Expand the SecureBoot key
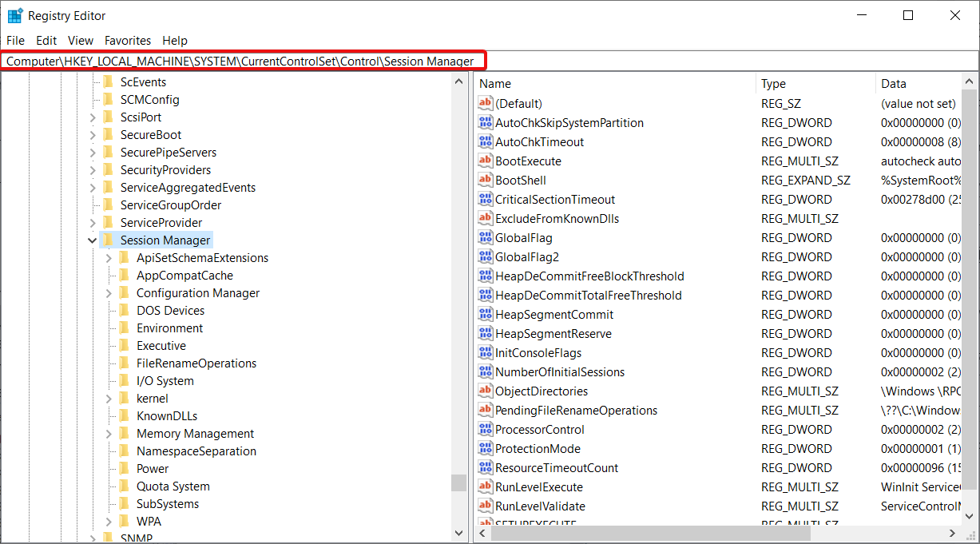 pyautogui.click(x=93, y=134)
